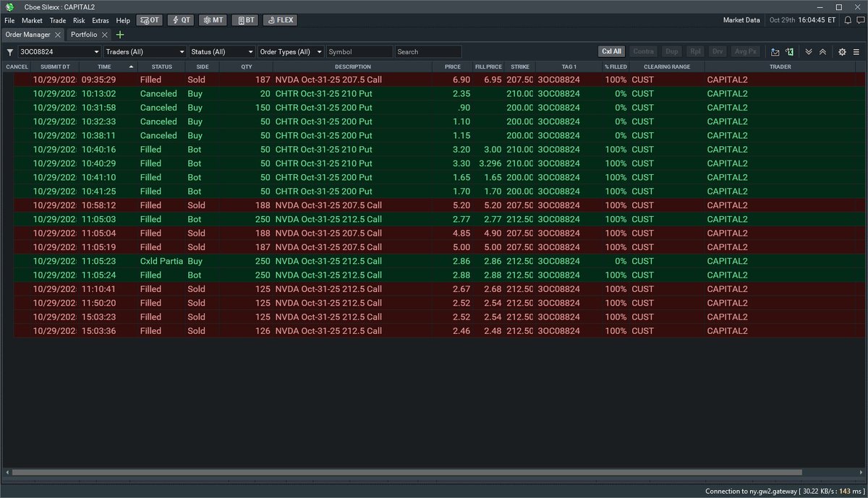Expand all rows double-down chevron
This screenshot has height=498, width=868.
pyautogui.click(x=809, y=52)
